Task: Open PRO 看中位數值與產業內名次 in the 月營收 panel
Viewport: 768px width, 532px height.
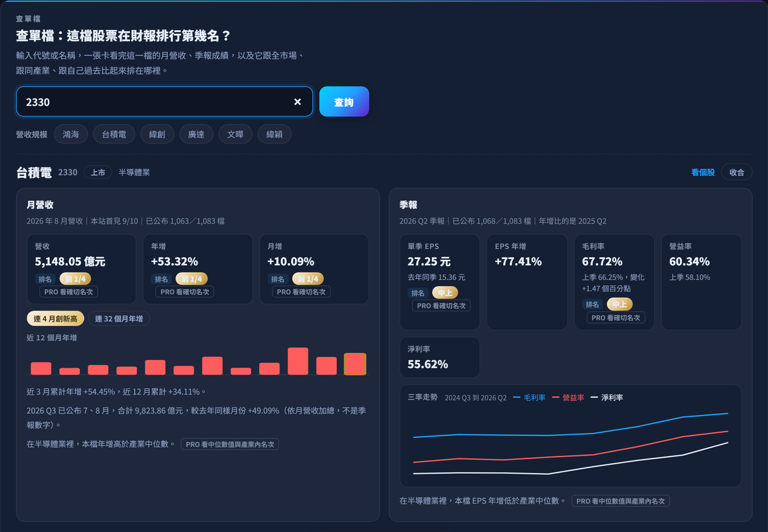Action: 230,444
